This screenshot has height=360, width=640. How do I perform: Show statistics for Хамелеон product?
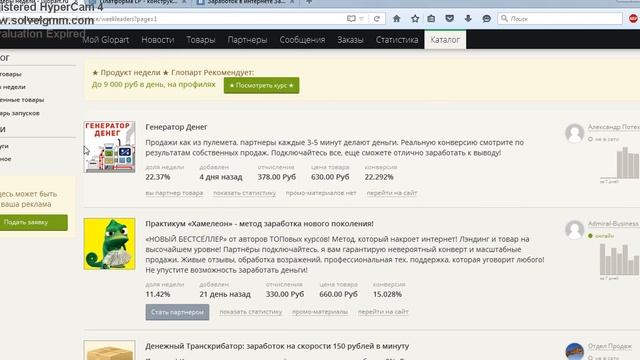251,312
